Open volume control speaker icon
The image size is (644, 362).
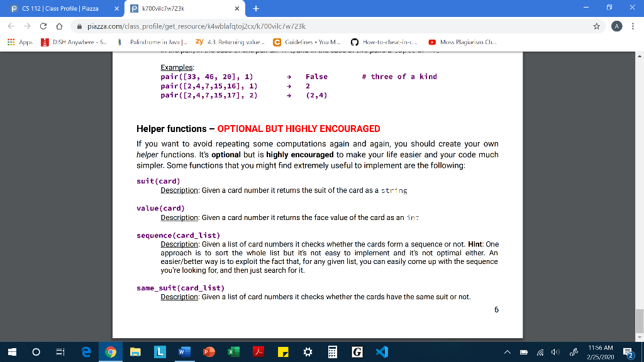tap(556, 352)
